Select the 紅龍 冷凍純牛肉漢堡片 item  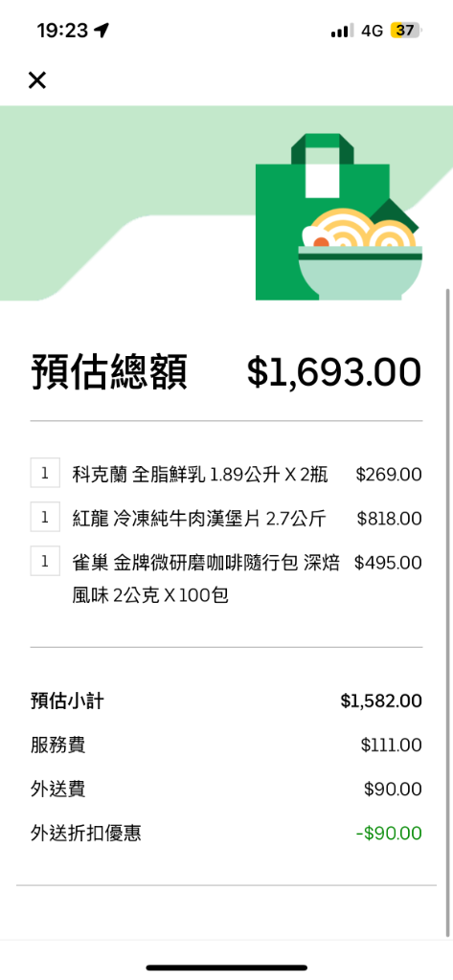click(x=226, y=518)
